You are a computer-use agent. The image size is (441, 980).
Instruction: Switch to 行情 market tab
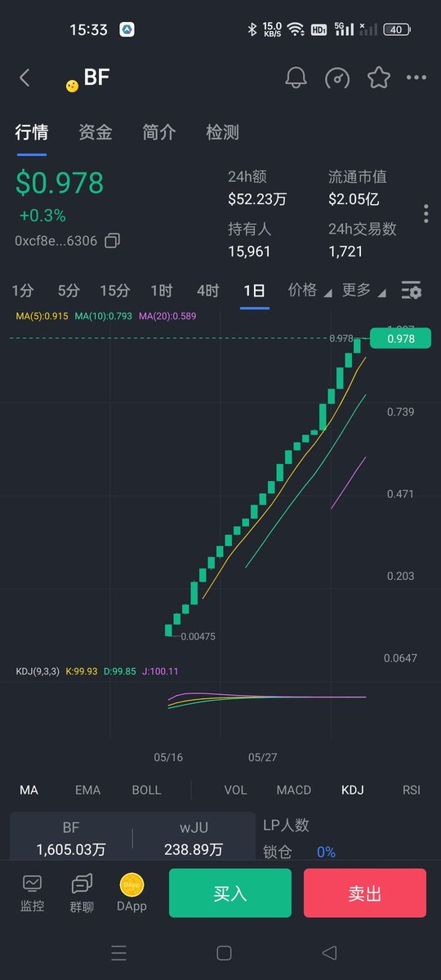pos(31,132)
